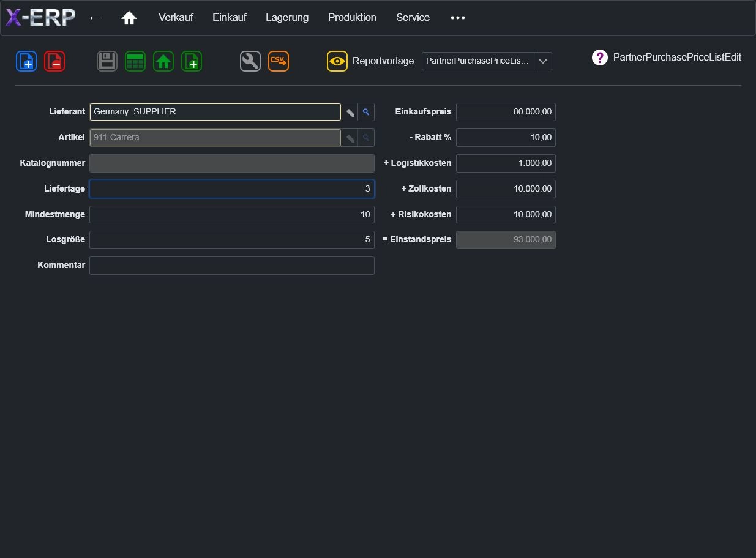Image resolution: width=756 pixels, height=558 pixels.
Task: Click the X-ERP logo
Action: pyautogui.click(x=40, y=18)
